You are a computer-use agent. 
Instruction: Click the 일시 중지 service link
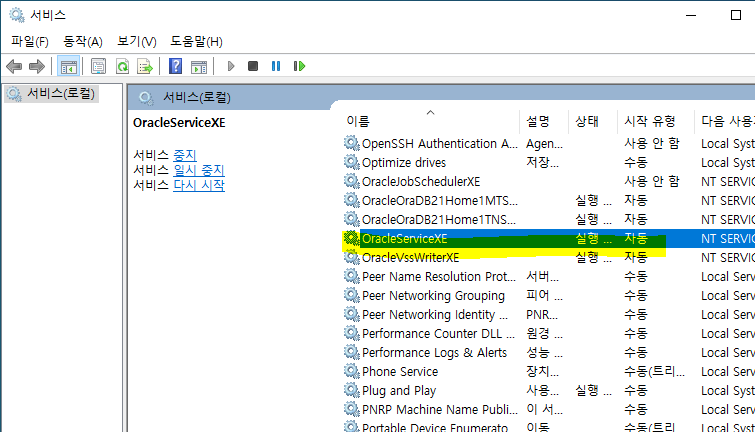tap(199, 170)
